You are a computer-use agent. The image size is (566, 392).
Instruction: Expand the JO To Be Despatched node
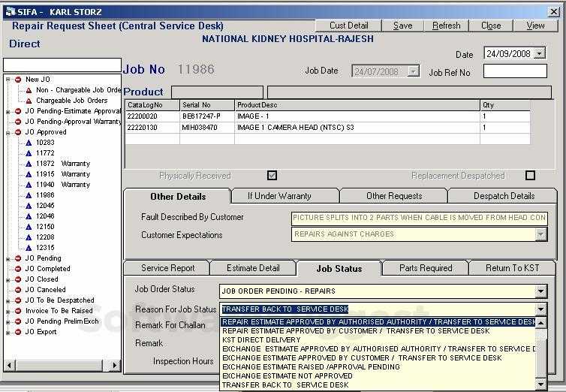(x=8, y=301)
